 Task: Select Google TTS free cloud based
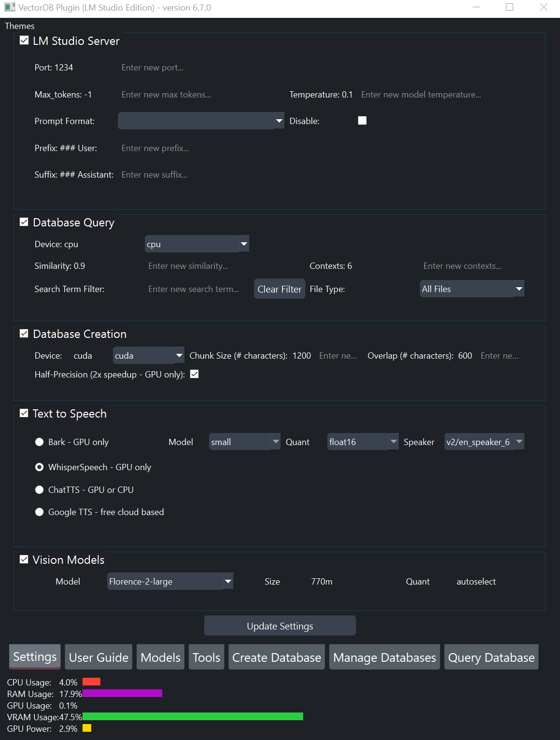(39, 512)
